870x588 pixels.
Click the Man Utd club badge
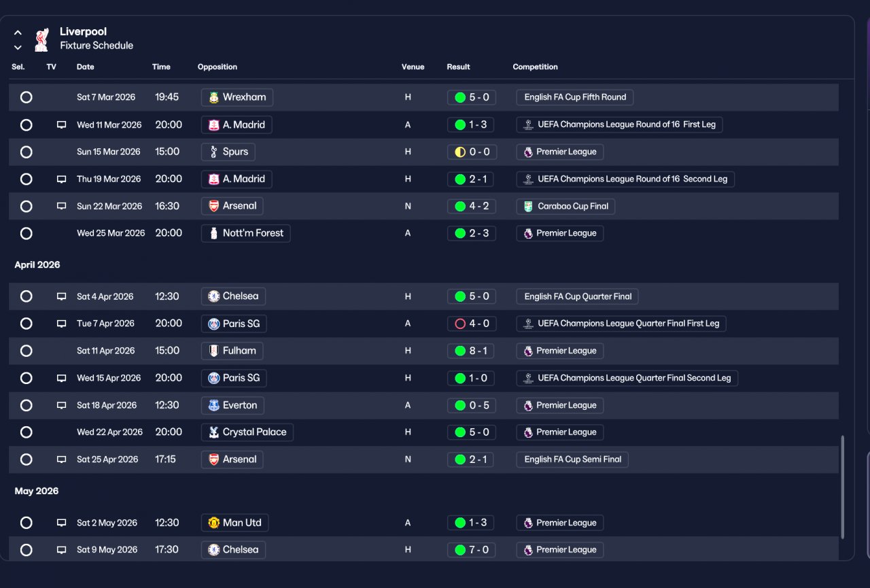(213, 523)
